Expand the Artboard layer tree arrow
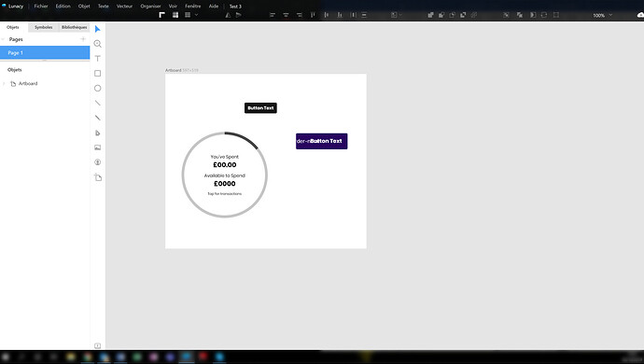Screen dimensions: 644x364 pyautogui.click(x=4, y=84)
